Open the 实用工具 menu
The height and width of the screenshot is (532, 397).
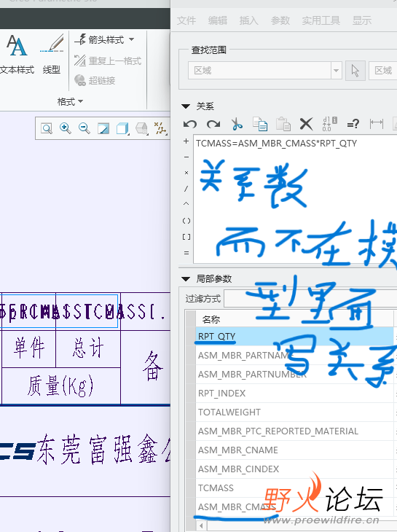coord(321,20)
